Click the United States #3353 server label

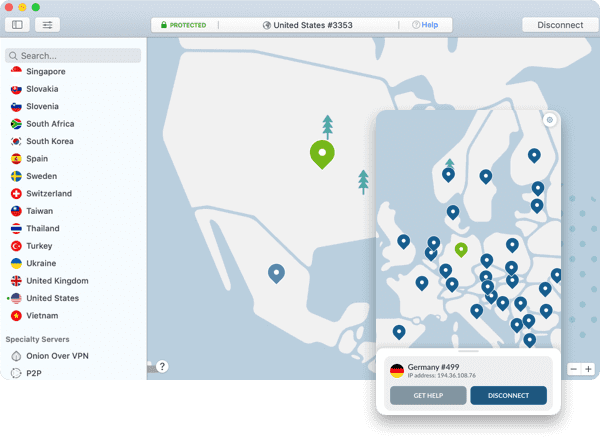click(x=313, y=25)
